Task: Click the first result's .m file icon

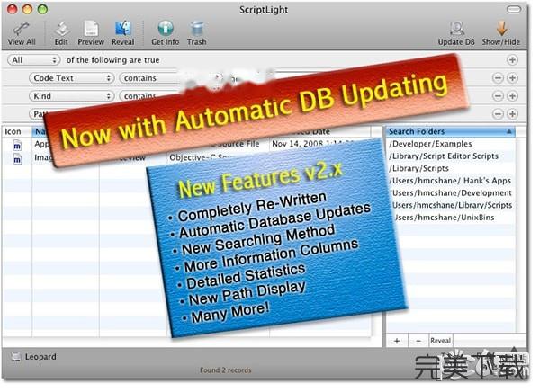Action: (x=17, y=146)
